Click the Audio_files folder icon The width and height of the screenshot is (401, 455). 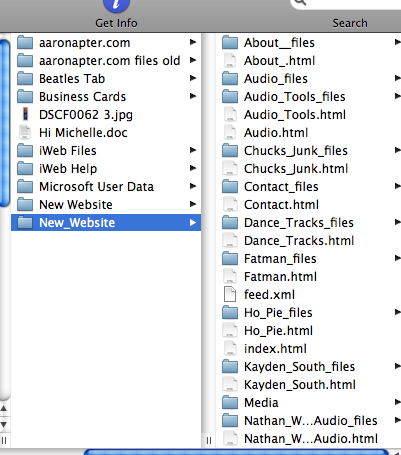pyautogui.click(x=230, y=79)
